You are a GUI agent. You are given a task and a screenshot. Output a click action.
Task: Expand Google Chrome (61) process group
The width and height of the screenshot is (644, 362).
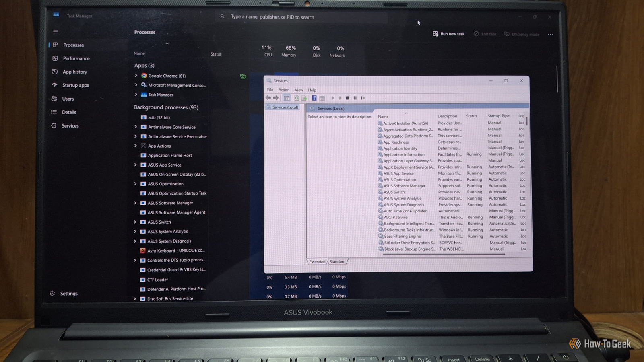click(x=136, y=76)
